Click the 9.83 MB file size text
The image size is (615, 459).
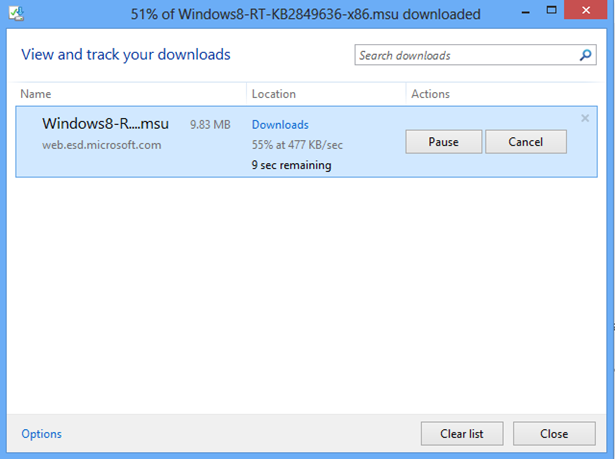click(210, 125)
